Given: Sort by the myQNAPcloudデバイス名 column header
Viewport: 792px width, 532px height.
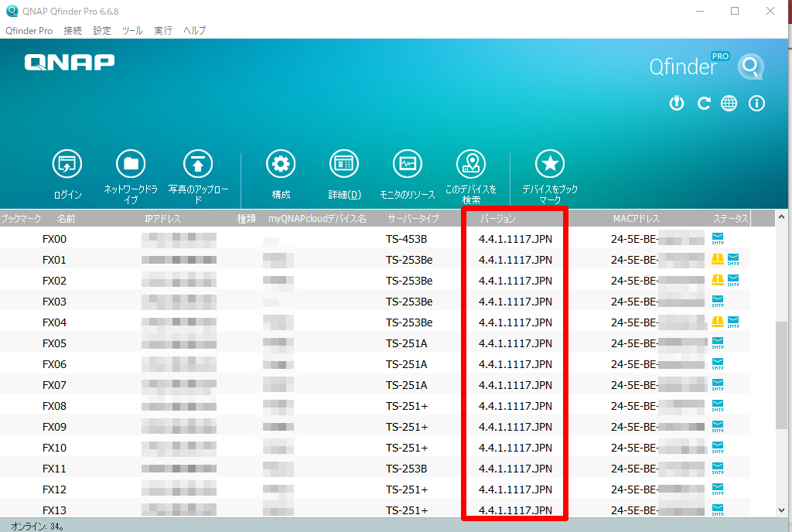Looking at the screenshot, I should pos(317,219).
